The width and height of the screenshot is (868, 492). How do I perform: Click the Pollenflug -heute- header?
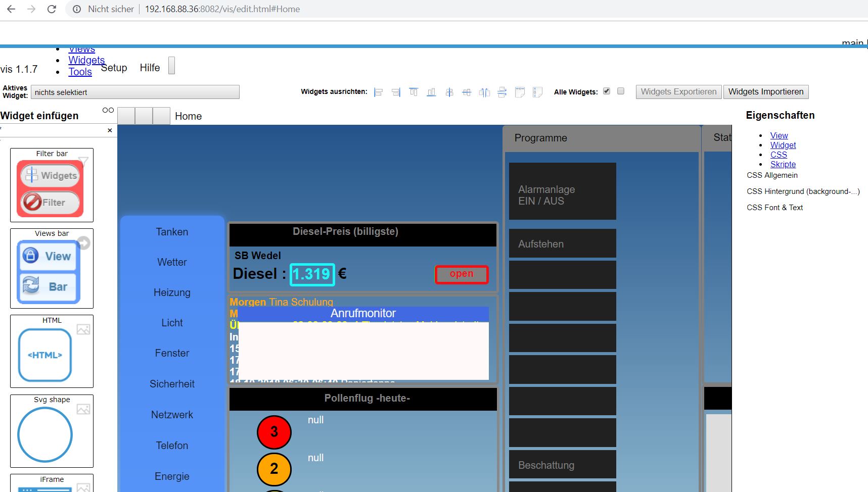pos(363,399)
